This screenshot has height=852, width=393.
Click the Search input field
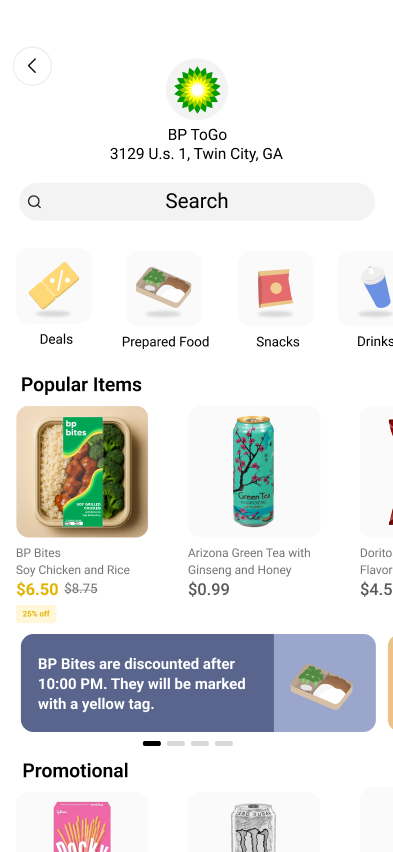click(197, 202)
